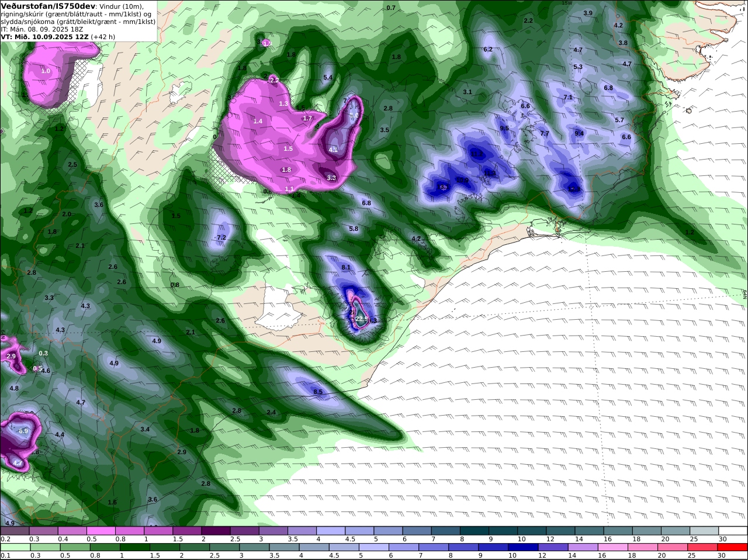Screen dimensions: 748x560
Task: Click the 0.8 value on the map
Action: 175,285
